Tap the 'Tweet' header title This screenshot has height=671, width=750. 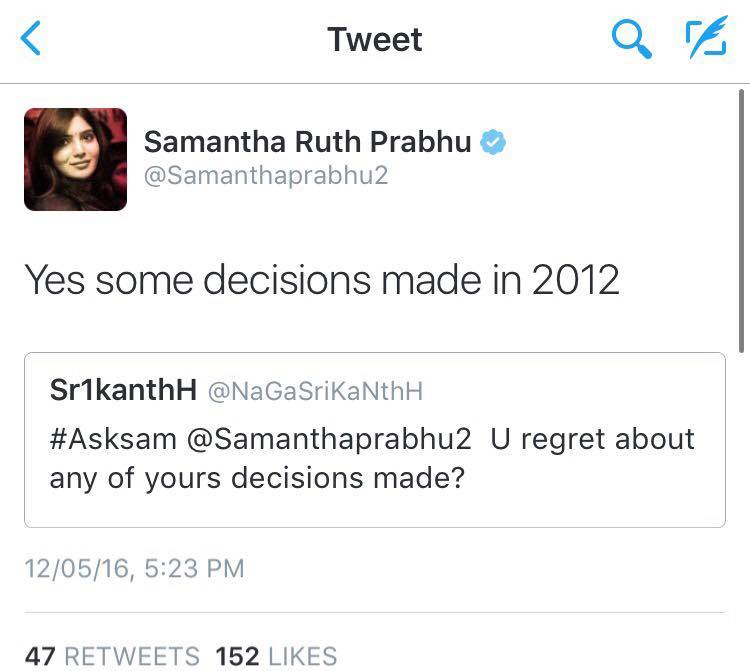click(x=375, y=40)
